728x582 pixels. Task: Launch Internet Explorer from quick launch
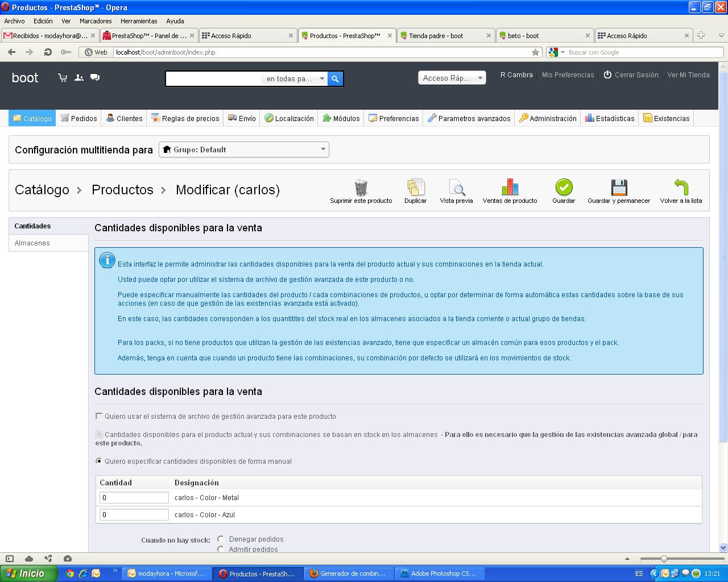point(83,573)
